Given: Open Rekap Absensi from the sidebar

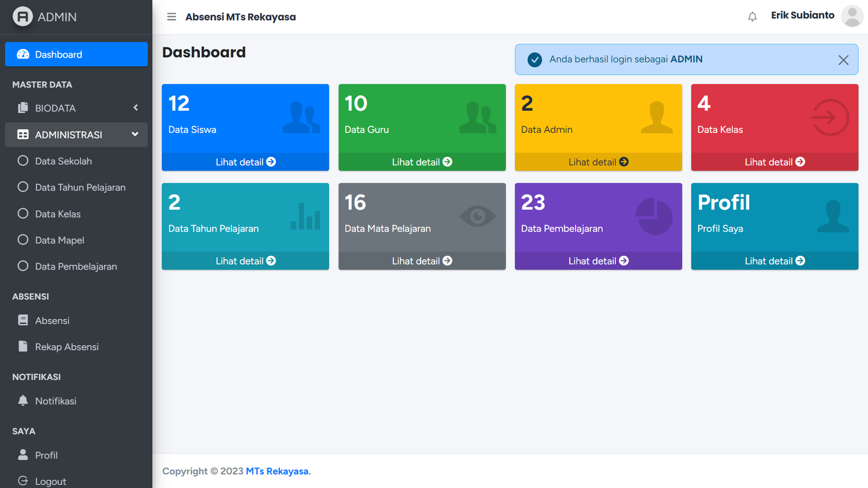Looking at the screenshot, I should pyautogui.click(x=67, y=347).
